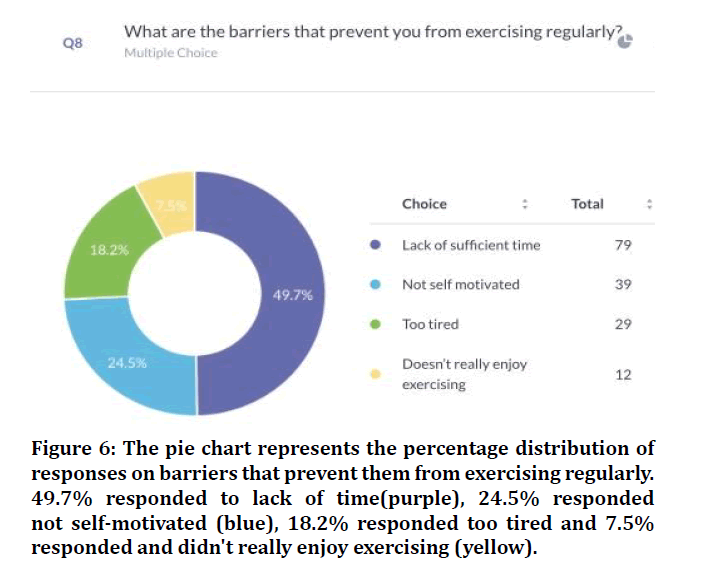Open the sort arrows next to Total
Image resolution: width=712 pixels, height=587 pixels.
click(650, 204)
